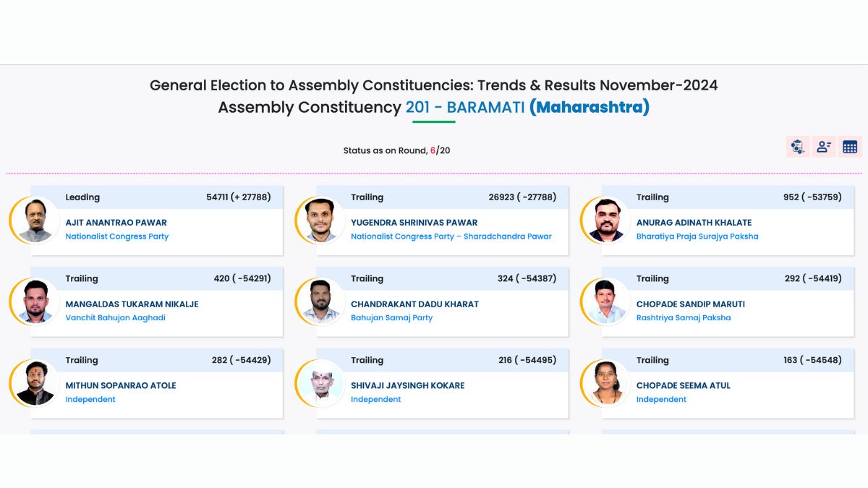Open Mangaldas Tukaram Nikalje's photo
The width and height of the screenshot is (868, 488).
pyautogui.click(x=36, y=301)
